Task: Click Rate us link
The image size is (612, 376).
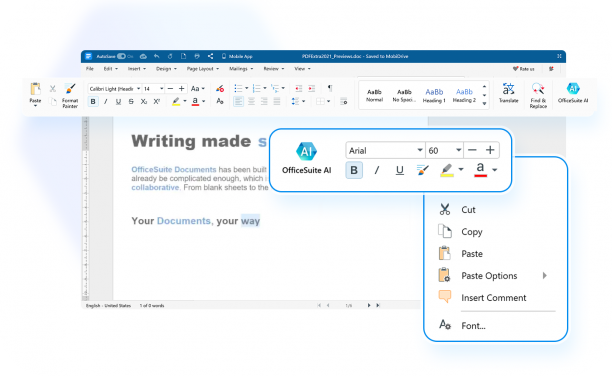Action: pos(523,69)
